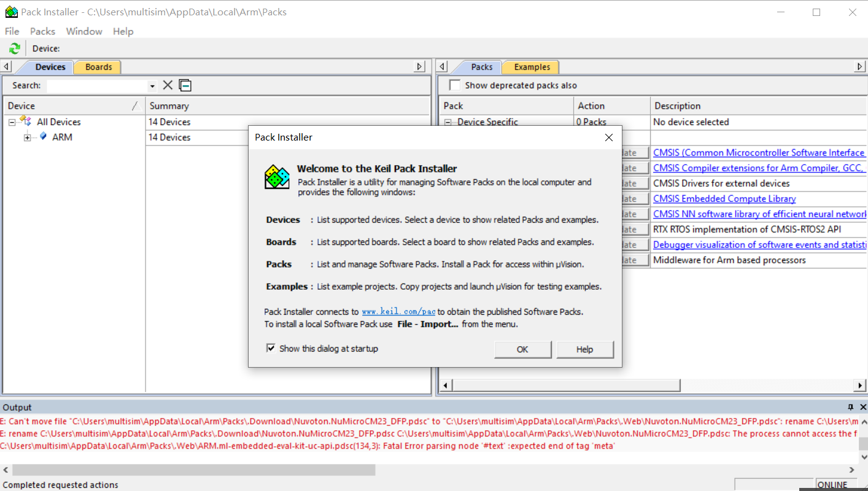Click the right arrow of Packs tab strip
Viewport: 868px width, 491px height.
coord(859,67)
